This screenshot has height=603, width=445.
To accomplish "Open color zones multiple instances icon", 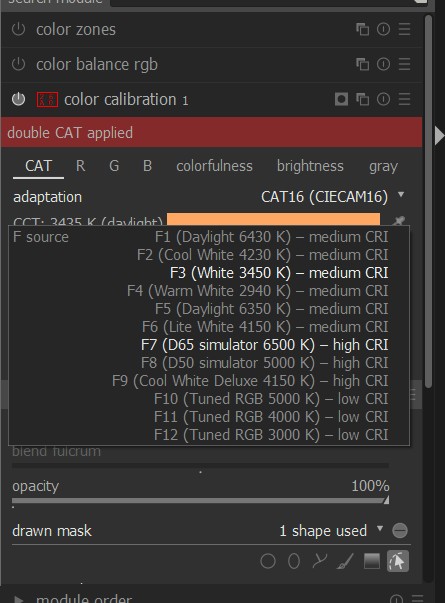I will click(362, 29).
